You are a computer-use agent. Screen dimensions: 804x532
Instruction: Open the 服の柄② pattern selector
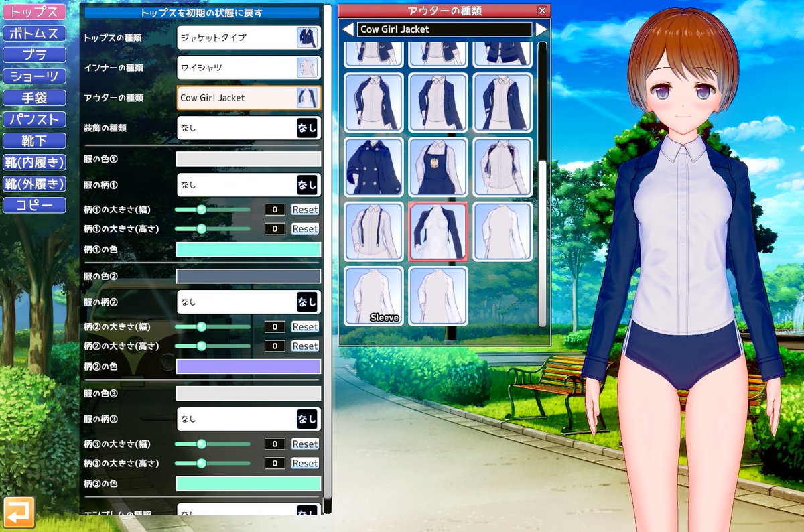pyautogui.click(x=249, y=302)
